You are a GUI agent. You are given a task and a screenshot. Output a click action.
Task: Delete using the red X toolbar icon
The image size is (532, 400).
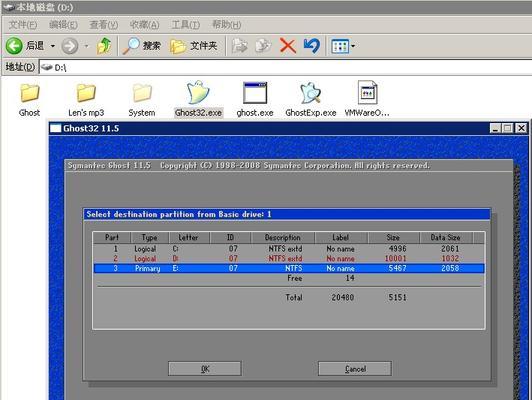tap(288, 46)
